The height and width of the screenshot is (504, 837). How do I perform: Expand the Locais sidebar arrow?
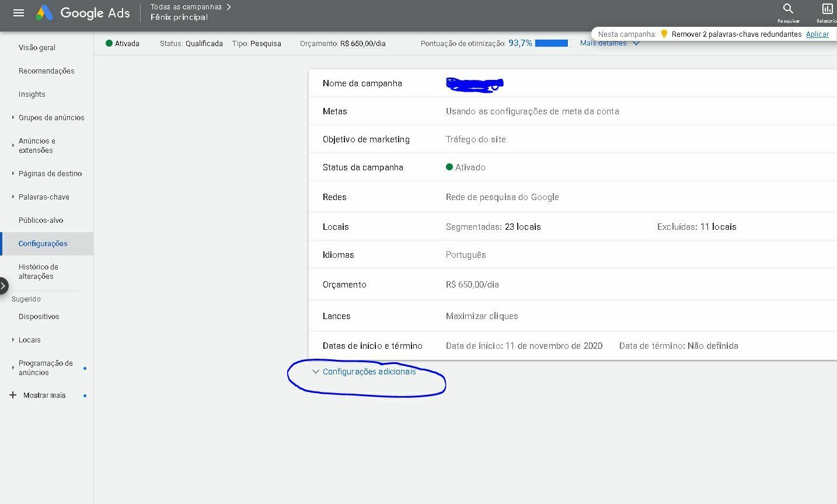pos(13,339)
